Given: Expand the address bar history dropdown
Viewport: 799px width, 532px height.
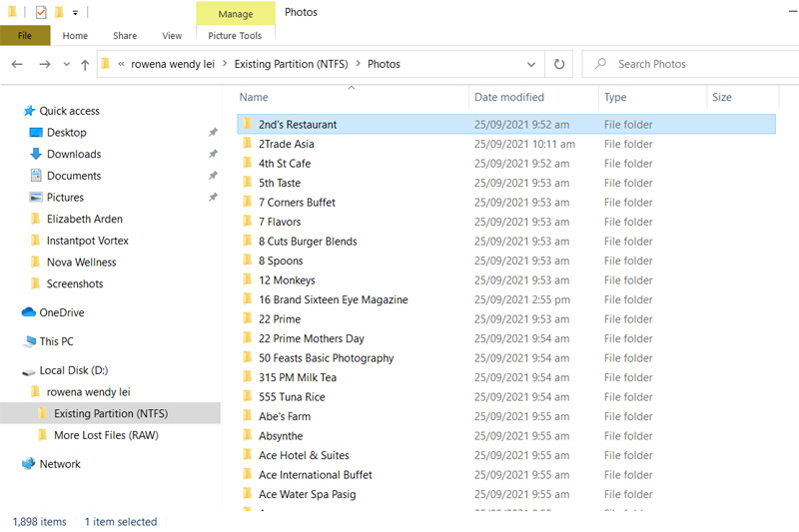Looking at the screenshot, I should pos(531,65).
